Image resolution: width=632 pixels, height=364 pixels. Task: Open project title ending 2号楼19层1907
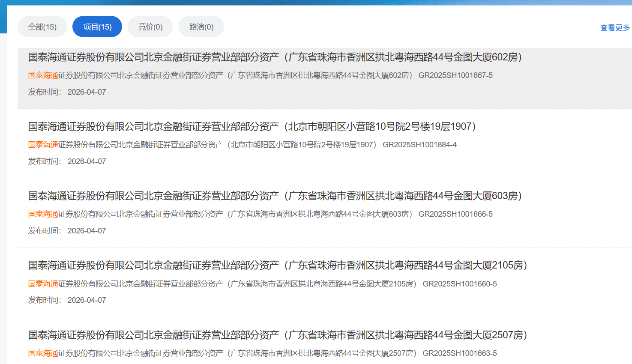[252, 126]
